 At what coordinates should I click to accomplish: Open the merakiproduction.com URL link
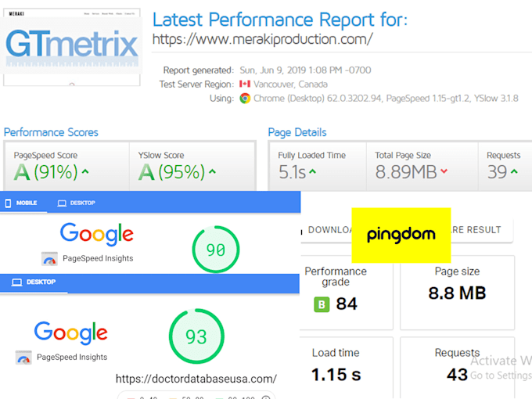click(263, 39)
